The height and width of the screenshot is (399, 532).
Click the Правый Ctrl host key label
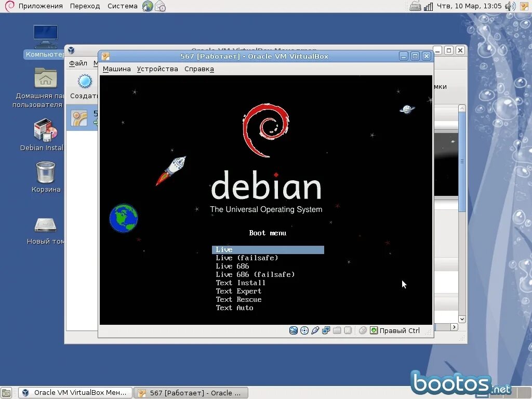coord(400,330)
